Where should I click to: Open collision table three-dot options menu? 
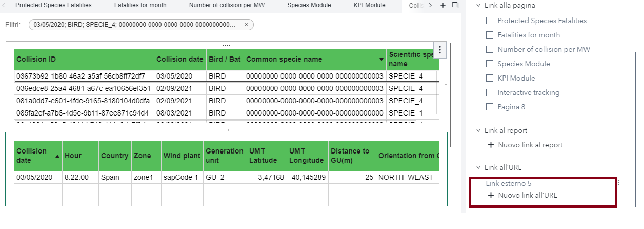pos(440,50)
